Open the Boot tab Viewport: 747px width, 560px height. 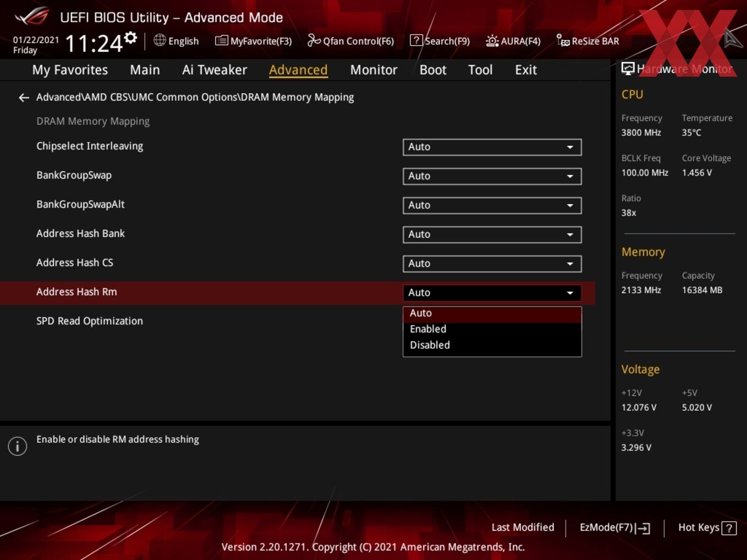point(433,70)
